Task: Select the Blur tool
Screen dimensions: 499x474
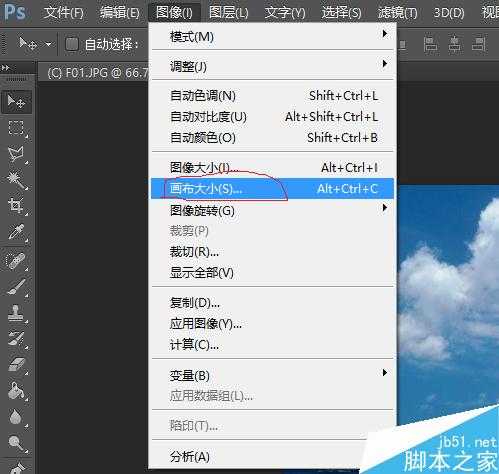Action: pyautogui.click(x=16, y=417)
